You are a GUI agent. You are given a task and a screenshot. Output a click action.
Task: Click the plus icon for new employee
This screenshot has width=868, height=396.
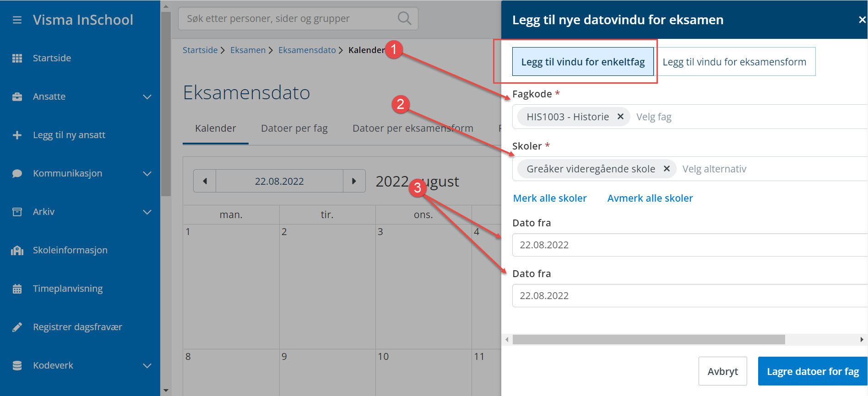17,135
